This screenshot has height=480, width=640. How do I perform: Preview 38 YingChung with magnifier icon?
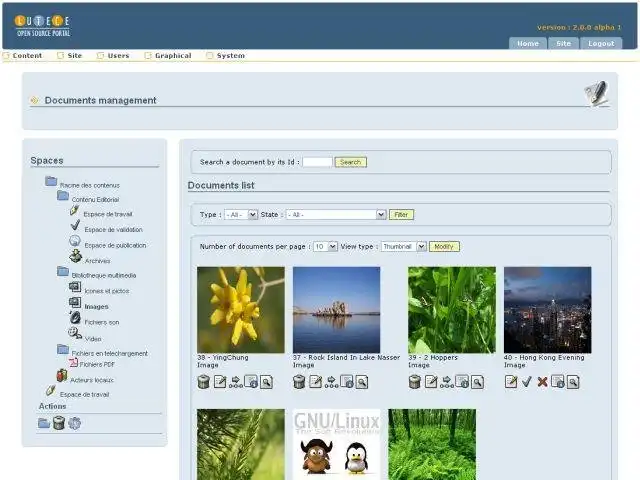(x=266, y=382)
